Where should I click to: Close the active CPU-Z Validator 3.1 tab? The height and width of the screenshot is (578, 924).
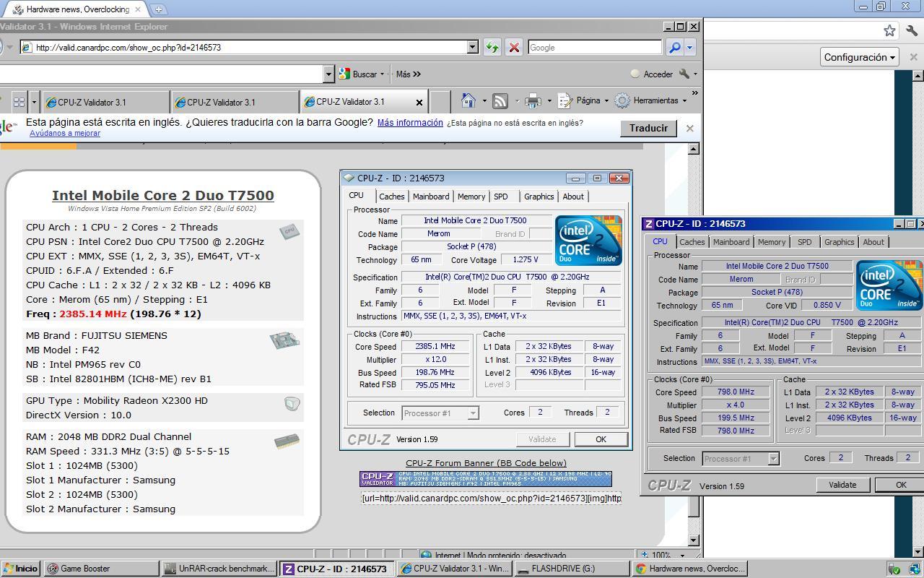[x=419, y=103]
